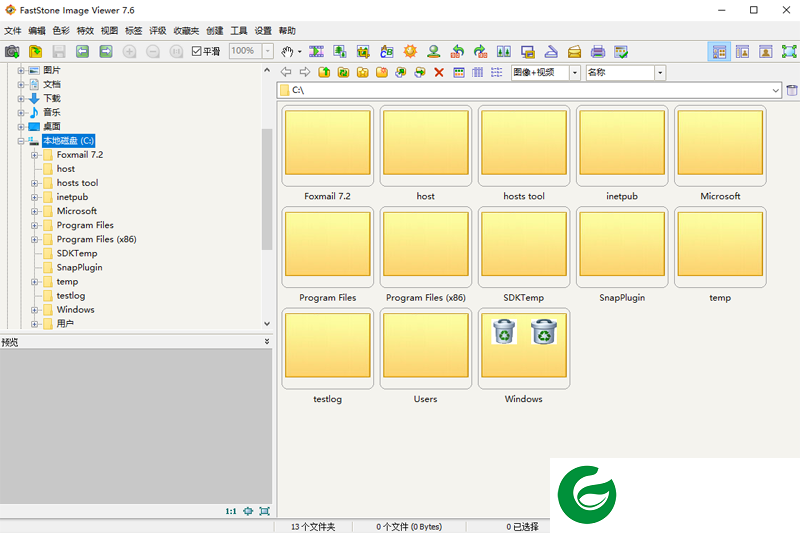Switch to details view mode
This screenshot has width=800, height=533.
(x=478, y=72)
